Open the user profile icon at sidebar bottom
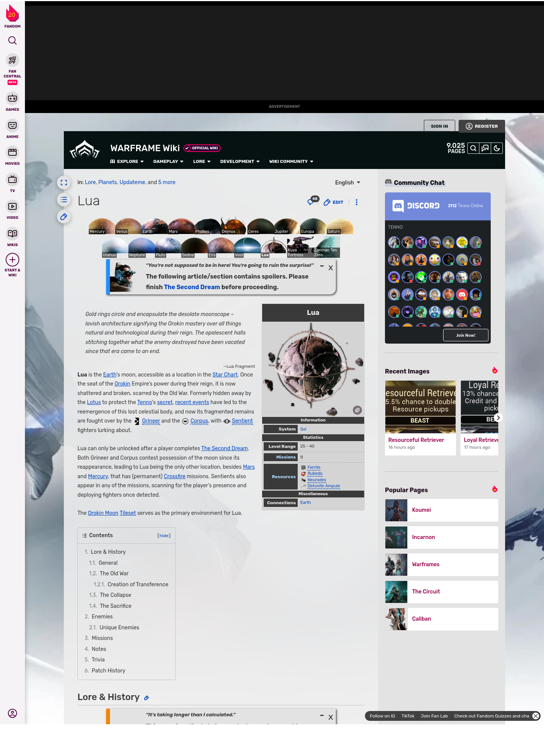The width and height of the screenshot is (544, 756). (x=12, y=713)
